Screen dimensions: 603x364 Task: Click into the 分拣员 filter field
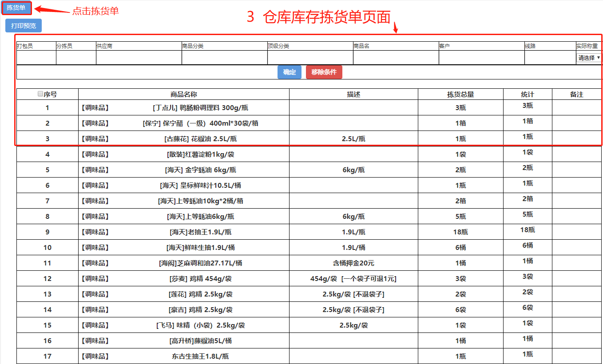point(76,58)
